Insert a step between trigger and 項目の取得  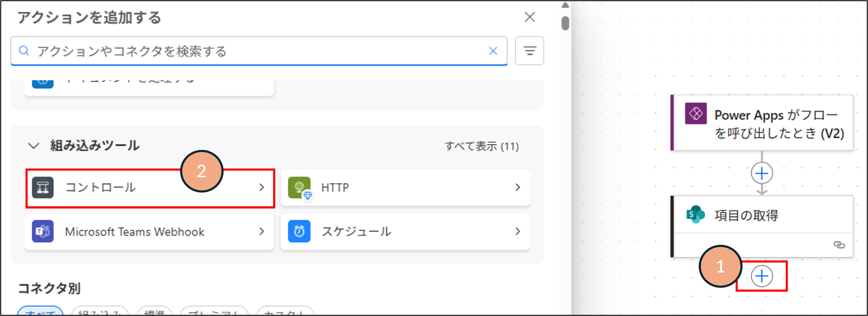coord(761,173)
